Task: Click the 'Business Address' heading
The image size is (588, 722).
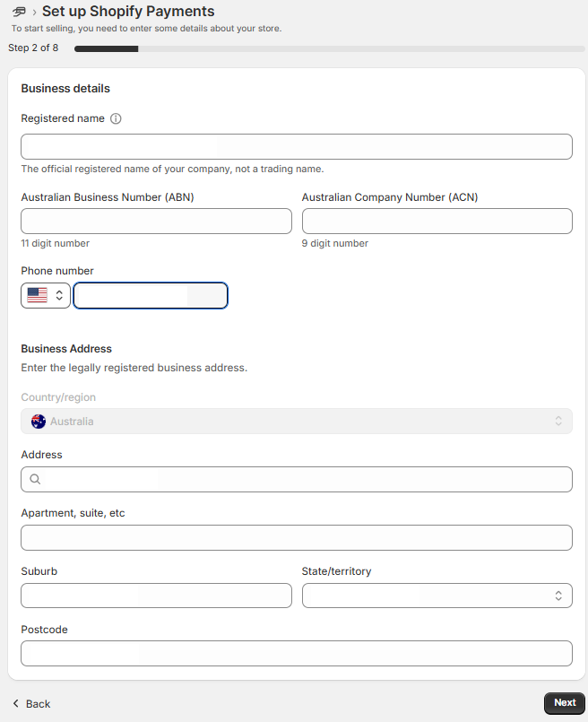Action: 66,349
